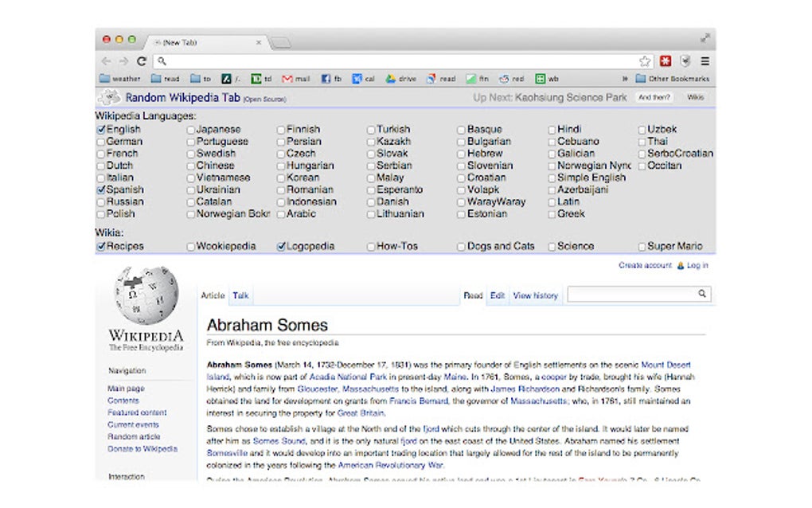Uncheck the Spanish language checkbox

pyautogui.click(x=101, y=190)
